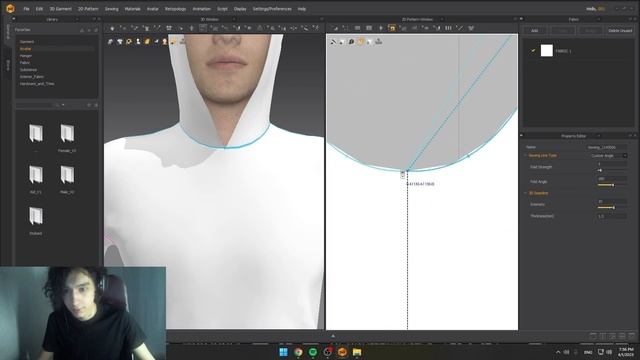The width and height of the screenshot is (640, 360).
Task: Click the Add button in Fabric panel
Action: [x=535, y=31]
